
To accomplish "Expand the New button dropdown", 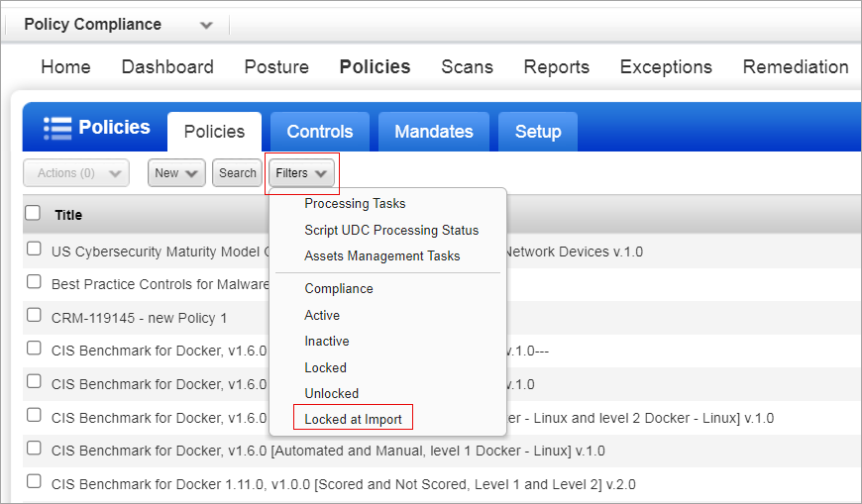I will click(176, 173).
